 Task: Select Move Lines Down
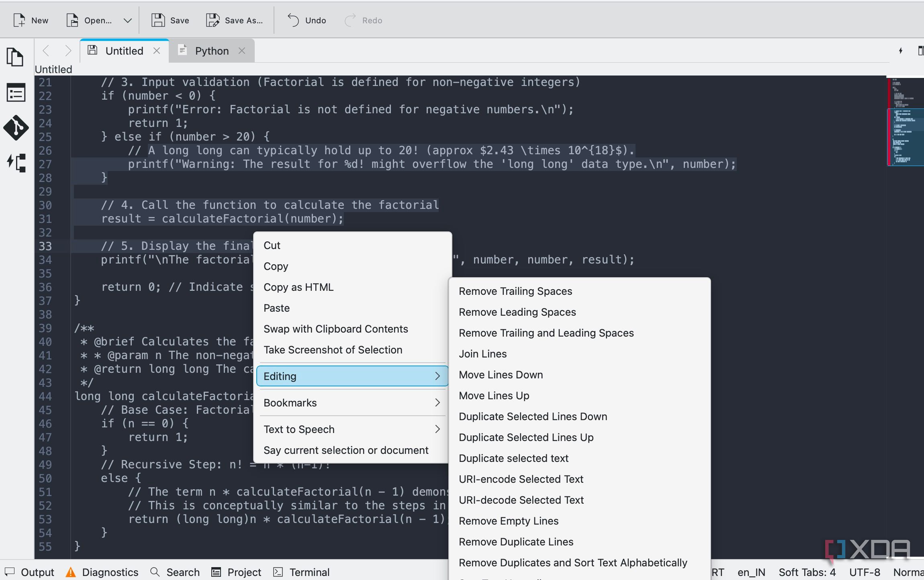(580, 375)
